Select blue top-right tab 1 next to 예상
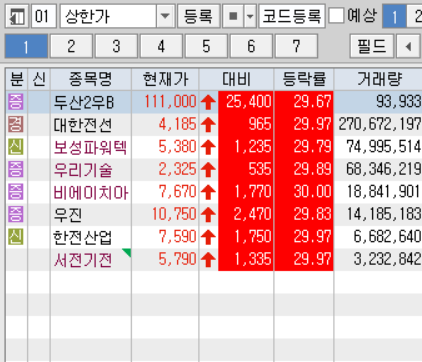The height and width of the screenshot is (362, 422). 394,16
